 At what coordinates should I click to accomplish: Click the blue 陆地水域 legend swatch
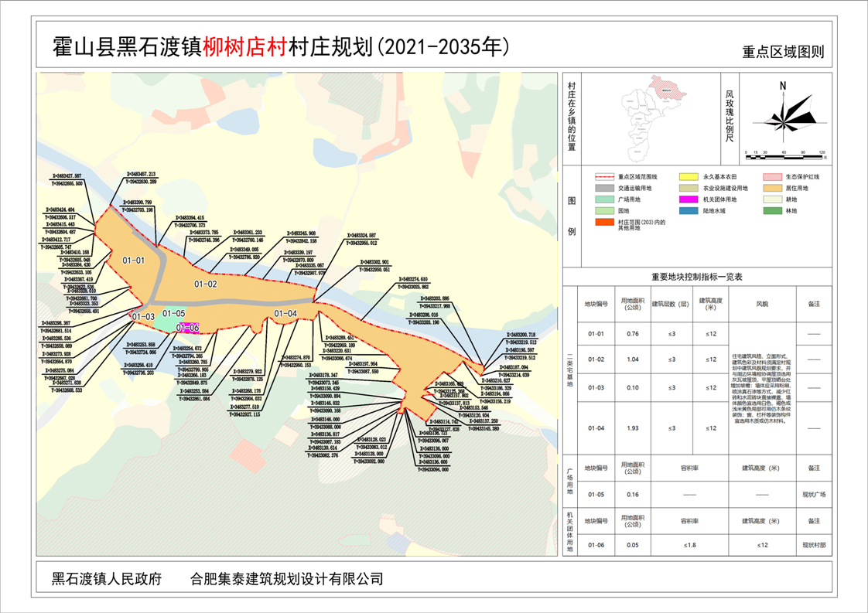(688, 210)
